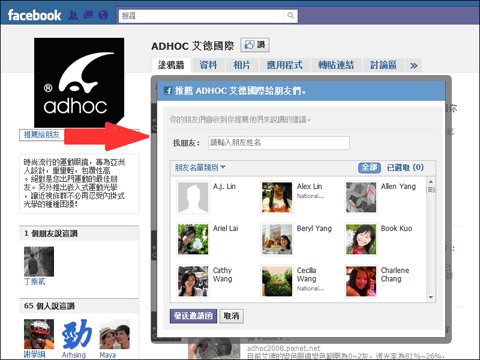The image size is (480, 360).
Task: Select the 全部 filter
Action: tap(369, 167)
